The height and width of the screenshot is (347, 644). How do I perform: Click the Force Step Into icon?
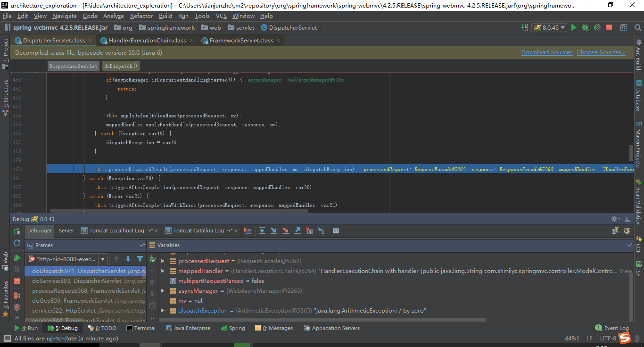[x=285, y=231]
